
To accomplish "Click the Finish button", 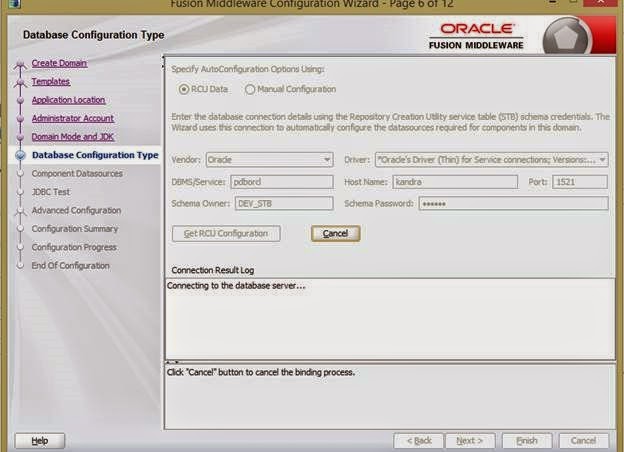I will point(527,441).
